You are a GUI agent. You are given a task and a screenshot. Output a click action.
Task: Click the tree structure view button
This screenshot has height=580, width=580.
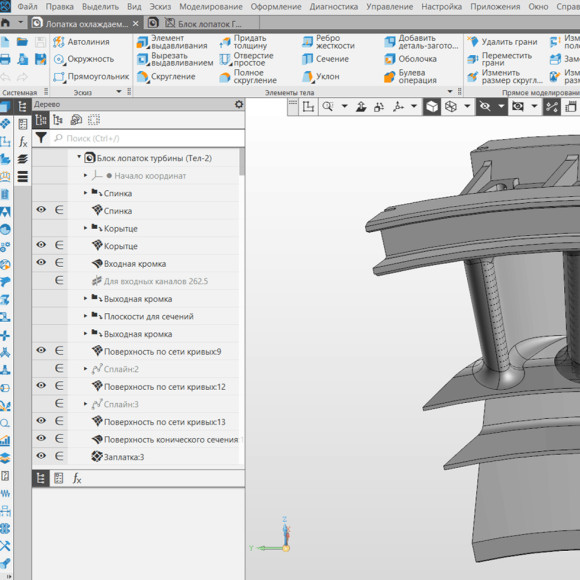[x=41, y=120]
